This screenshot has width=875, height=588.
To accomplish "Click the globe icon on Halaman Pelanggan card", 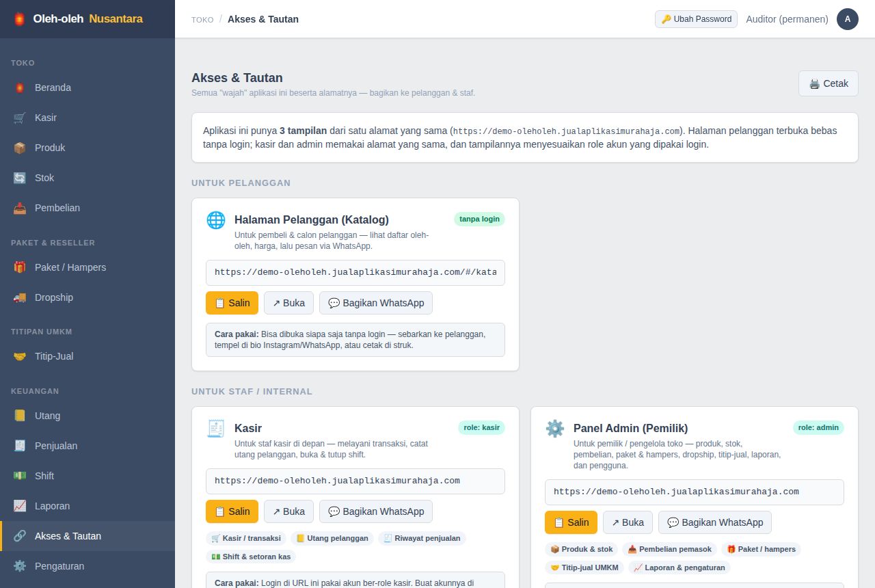I will click(x=216, y=220).
